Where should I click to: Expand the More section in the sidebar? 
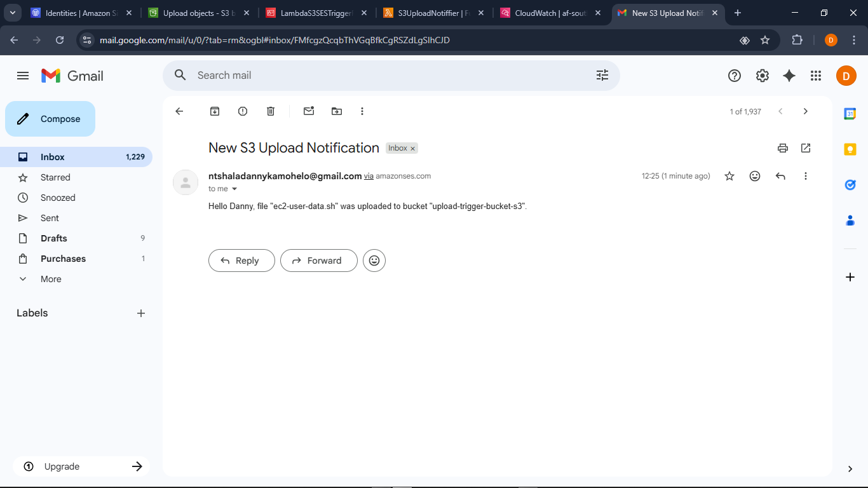[x=51, y=278]
